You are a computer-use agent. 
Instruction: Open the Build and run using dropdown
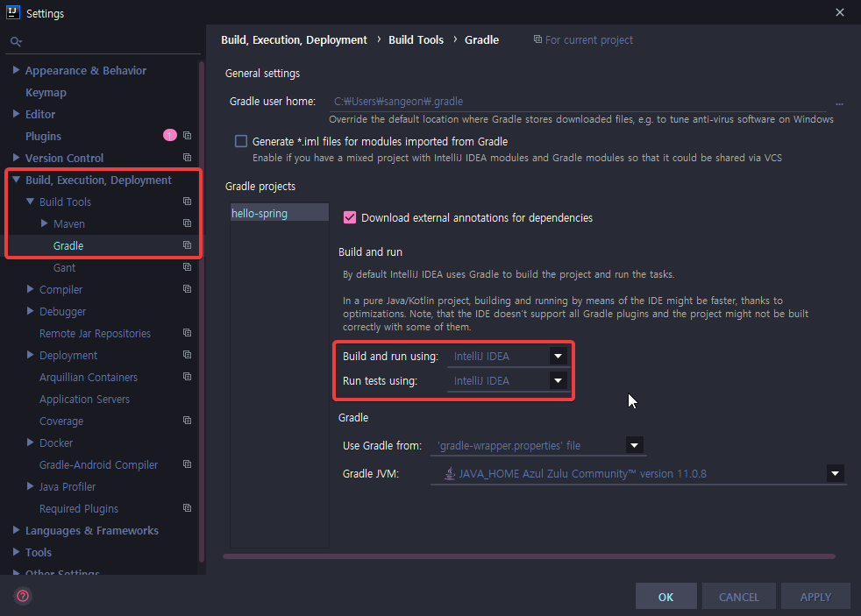coord(558,356)
